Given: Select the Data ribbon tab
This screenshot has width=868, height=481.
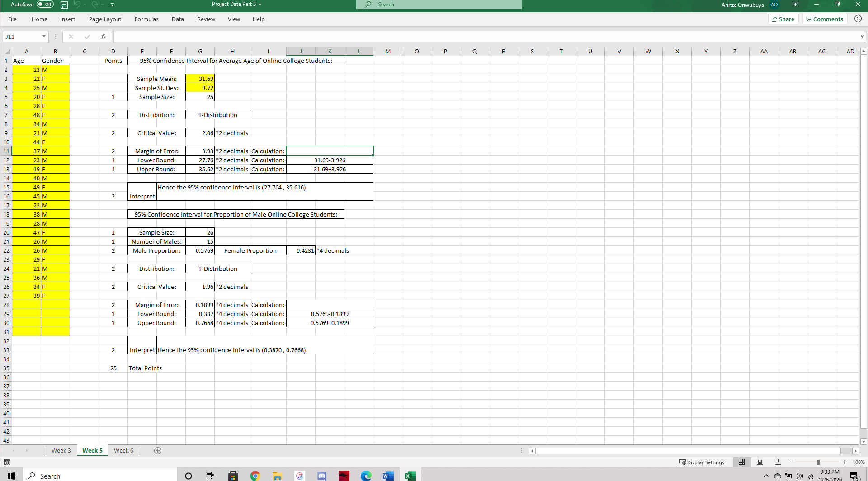Looking at the screenshot, I should [x=178, y=19].
